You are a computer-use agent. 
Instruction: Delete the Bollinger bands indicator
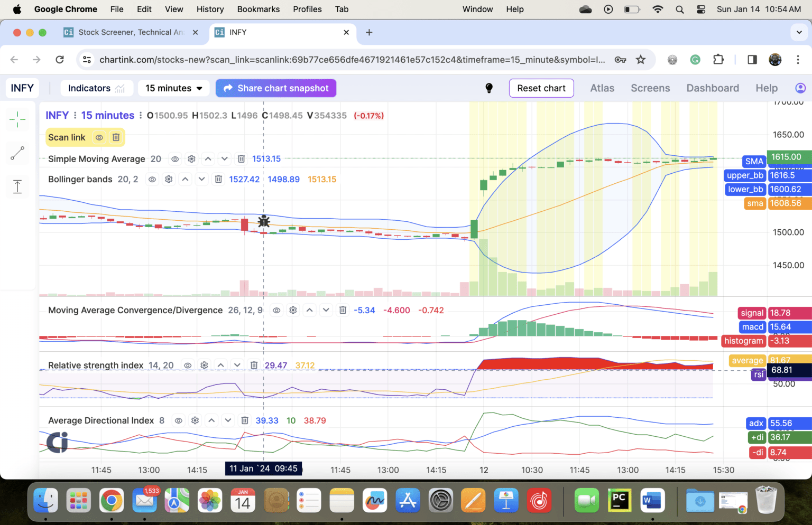218,179
